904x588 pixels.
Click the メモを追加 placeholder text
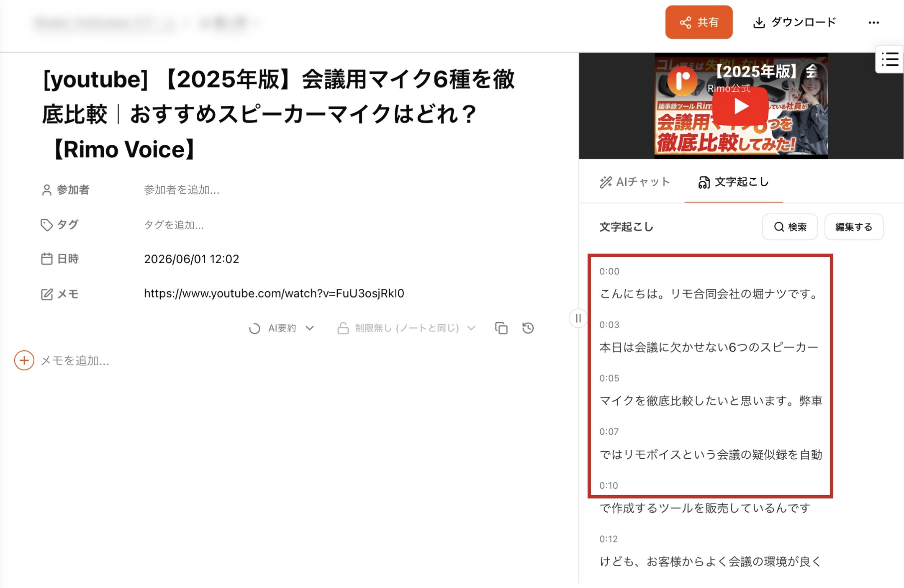[75, 361]
